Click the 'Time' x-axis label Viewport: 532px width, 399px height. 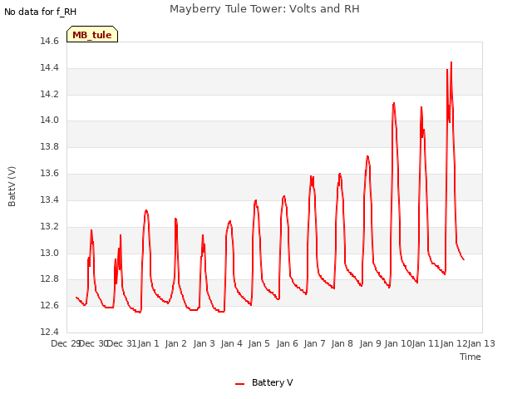click(470, 357)
